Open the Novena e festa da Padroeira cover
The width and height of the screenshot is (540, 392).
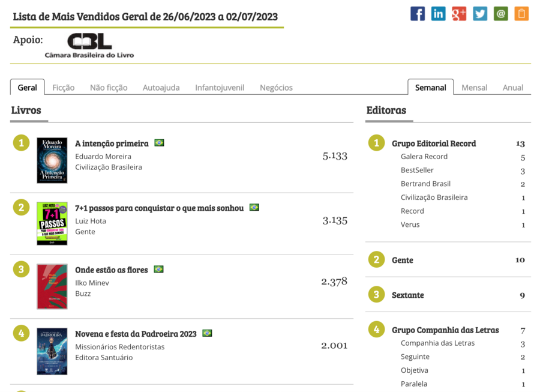pos(52,351)
